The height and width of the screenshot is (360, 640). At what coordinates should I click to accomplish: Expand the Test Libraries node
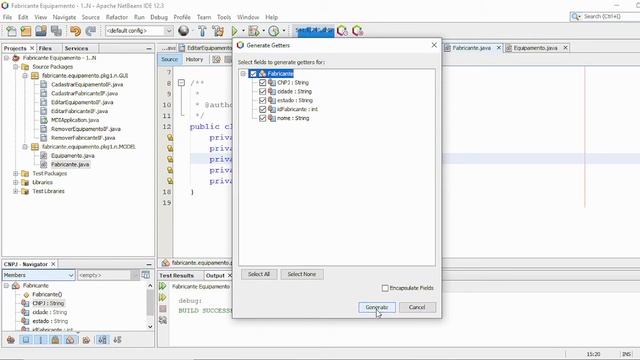(x=16, y=191)
